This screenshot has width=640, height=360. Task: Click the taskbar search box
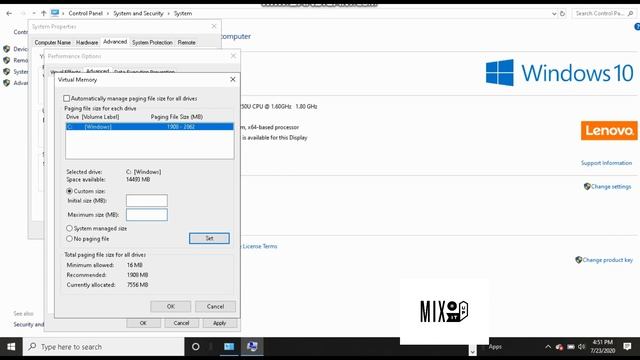click(104, 347)
